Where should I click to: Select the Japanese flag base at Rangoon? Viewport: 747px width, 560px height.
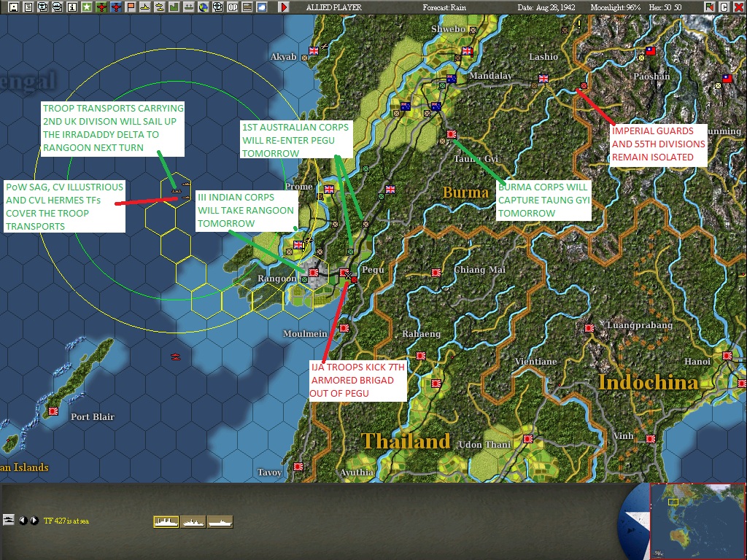pos(314,273)
